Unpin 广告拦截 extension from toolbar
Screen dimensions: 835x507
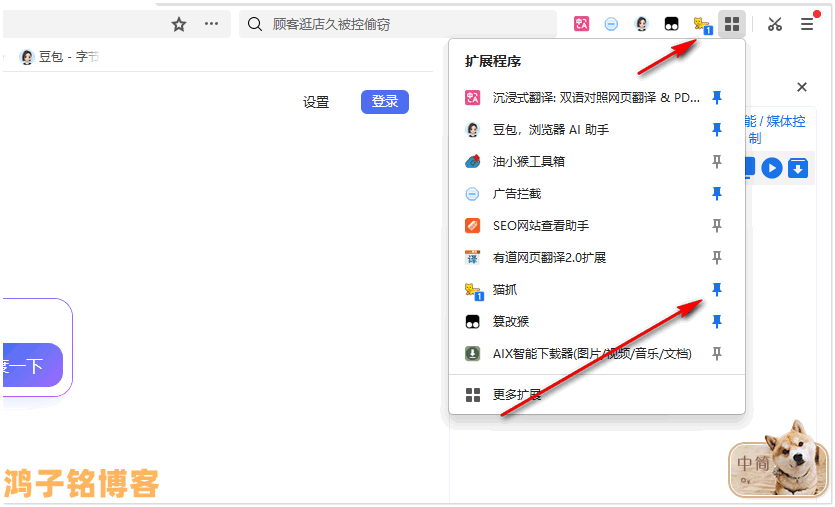[716, 193]
